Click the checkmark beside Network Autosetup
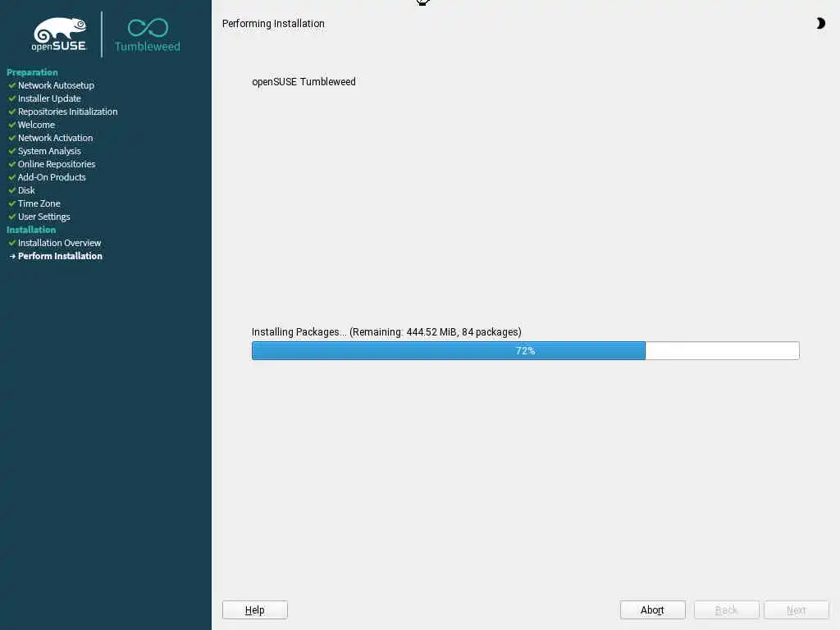This screenshot has width=840, height=630. pos(11,84)
